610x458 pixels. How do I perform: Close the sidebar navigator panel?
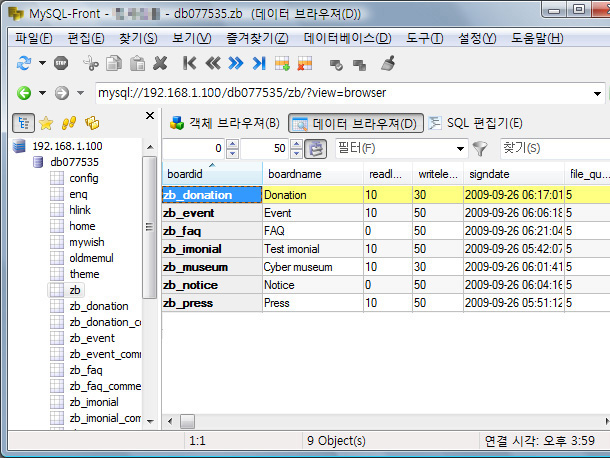150,116
